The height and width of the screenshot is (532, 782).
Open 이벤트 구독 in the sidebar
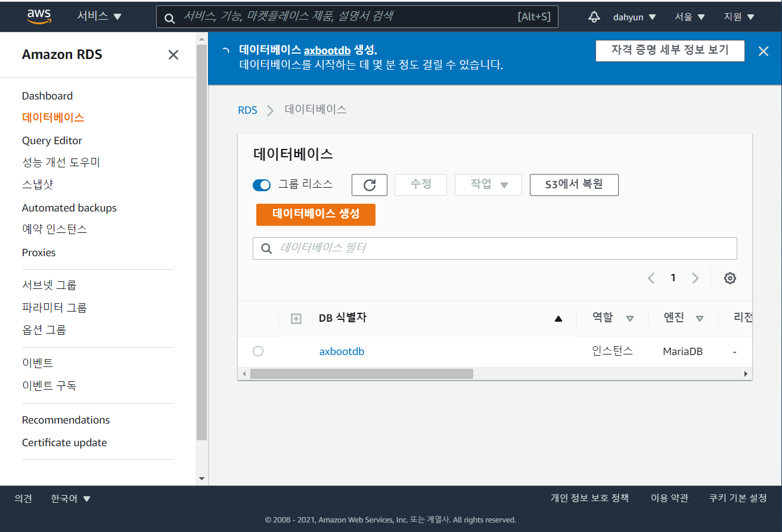coord(49,386)
